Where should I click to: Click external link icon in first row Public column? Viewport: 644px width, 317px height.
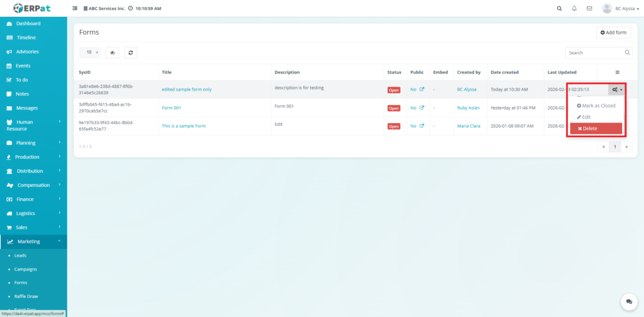(x=421, y=90)
